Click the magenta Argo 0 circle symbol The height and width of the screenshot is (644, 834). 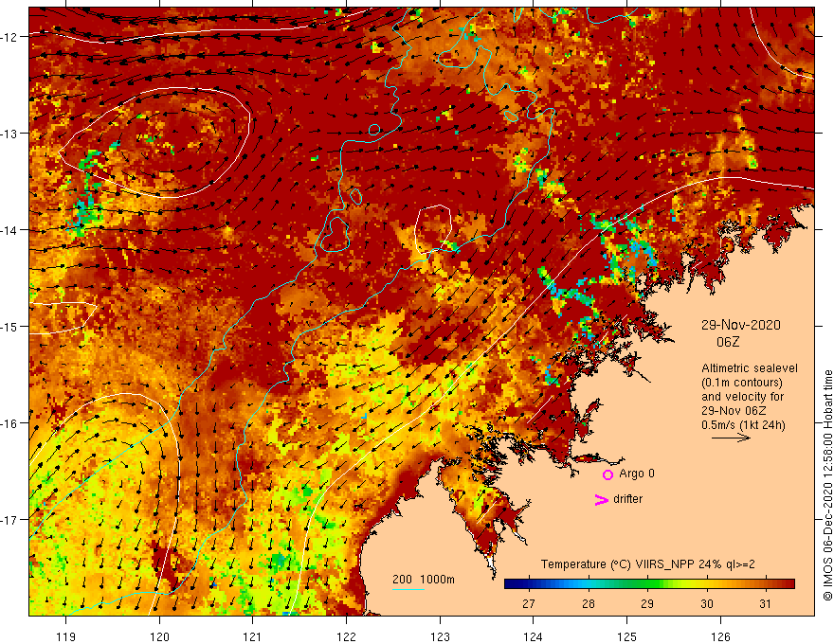point(607,474)
